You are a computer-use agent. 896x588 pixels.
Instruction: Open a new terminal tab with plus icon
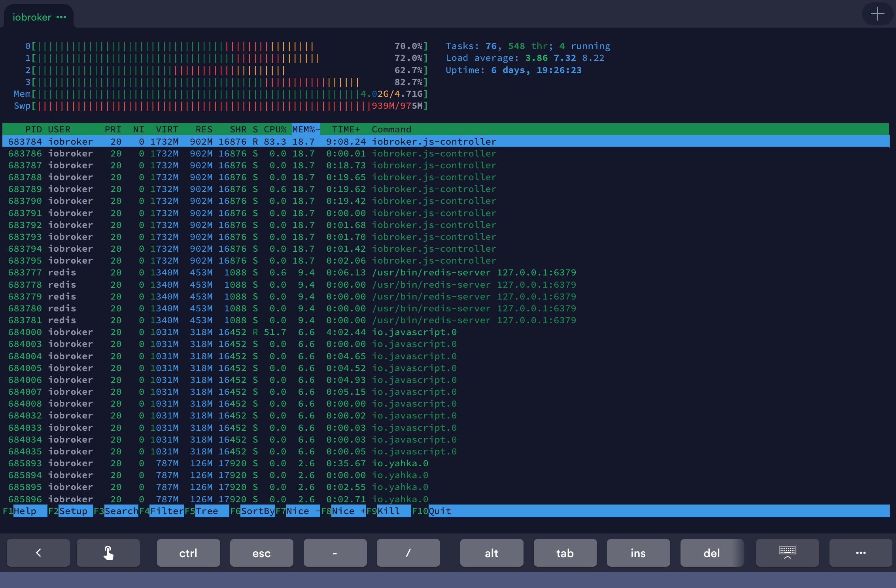(x=877, y=14)
